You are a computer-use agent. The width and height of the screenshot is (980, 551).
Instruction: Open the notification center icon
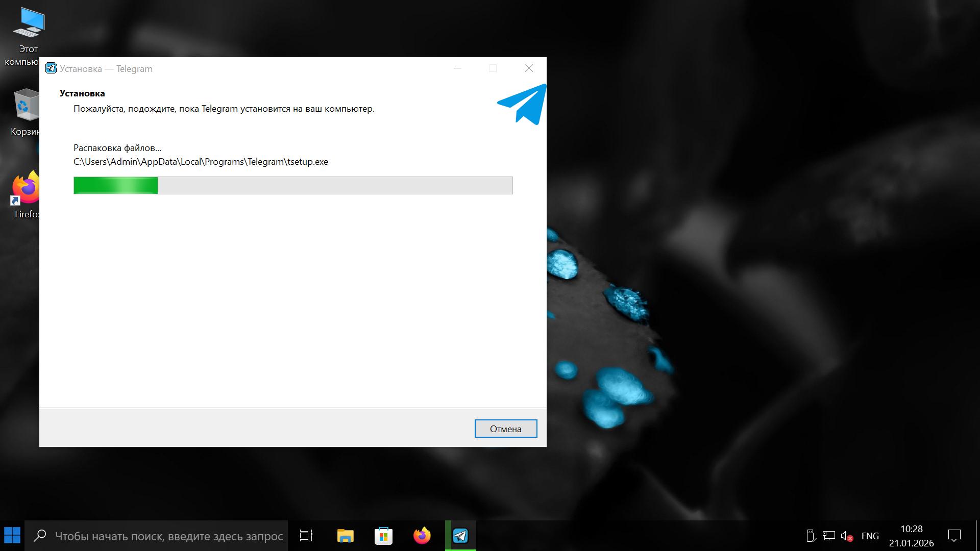(x=954, y=536)
